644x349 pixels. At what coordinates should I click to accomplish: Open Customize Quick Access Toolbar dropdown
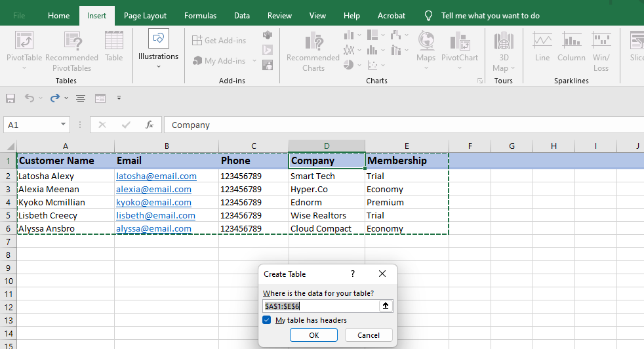119,98
